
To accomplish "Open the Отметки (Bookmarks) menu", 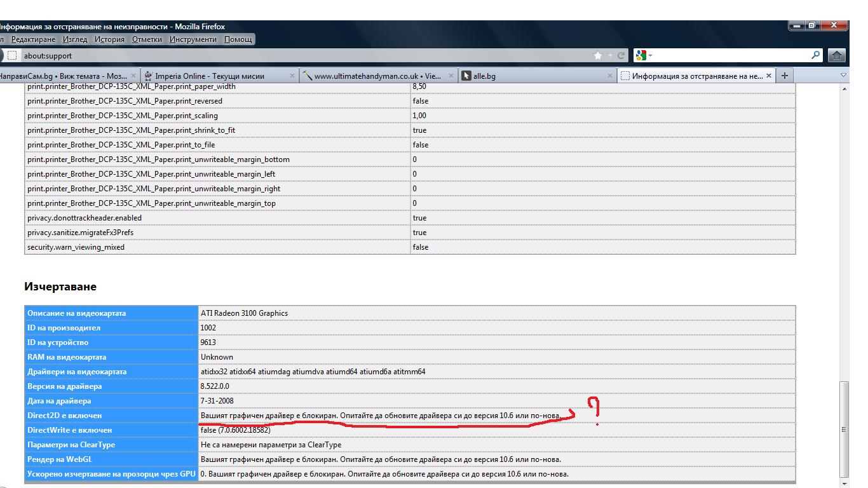I will [x=147, y=39].
